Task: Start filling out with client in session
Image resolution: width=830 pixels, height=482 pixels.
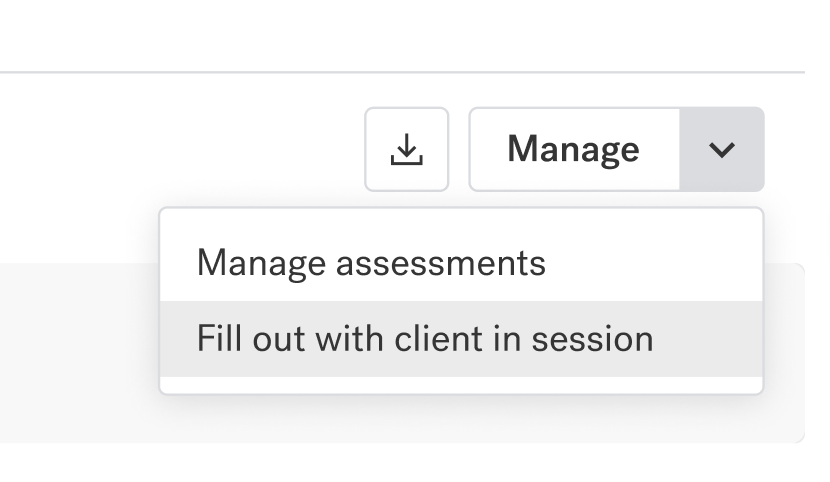Action: click(461, 339)
